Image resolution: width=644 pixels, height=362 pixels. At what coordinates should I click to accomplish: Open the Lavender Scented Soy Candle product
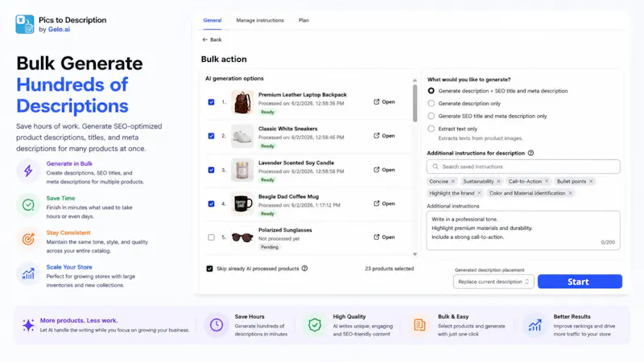tap(385, 170)
